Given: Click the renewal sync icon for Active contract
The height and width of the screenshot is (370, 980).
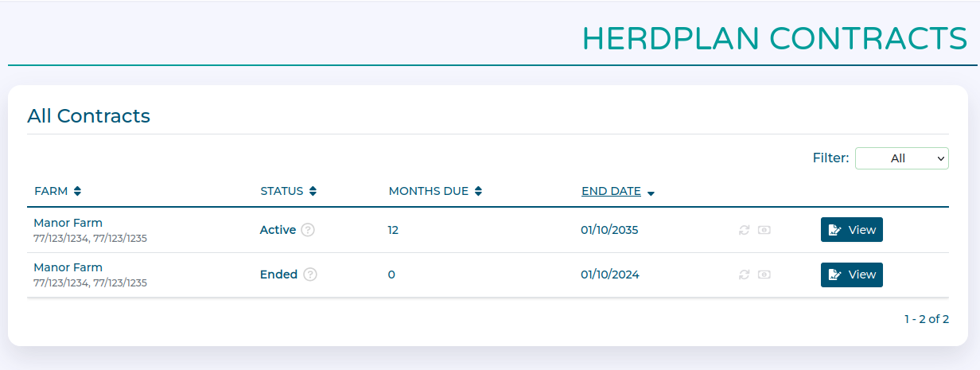Looking at the screenshot, I should 745,230.
